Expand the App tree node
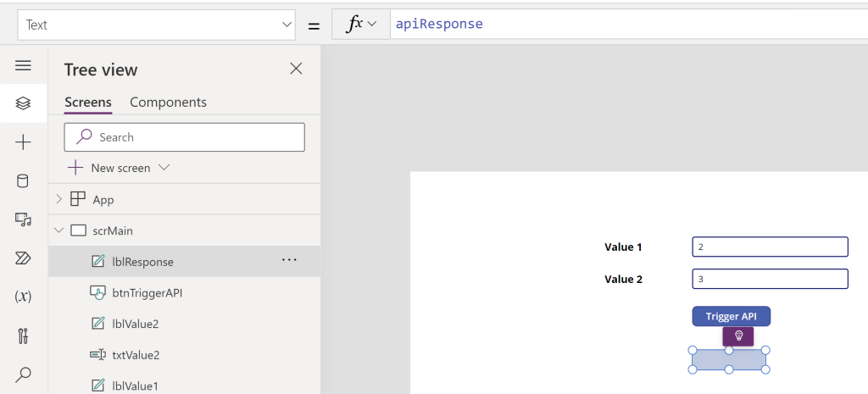 click(58, 199)
